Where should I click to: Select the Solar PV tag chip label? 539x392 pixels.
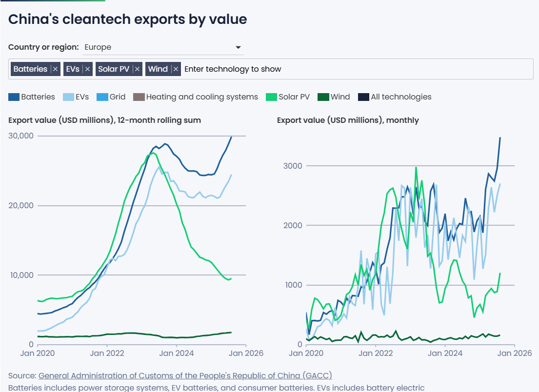tap(114, 69)
